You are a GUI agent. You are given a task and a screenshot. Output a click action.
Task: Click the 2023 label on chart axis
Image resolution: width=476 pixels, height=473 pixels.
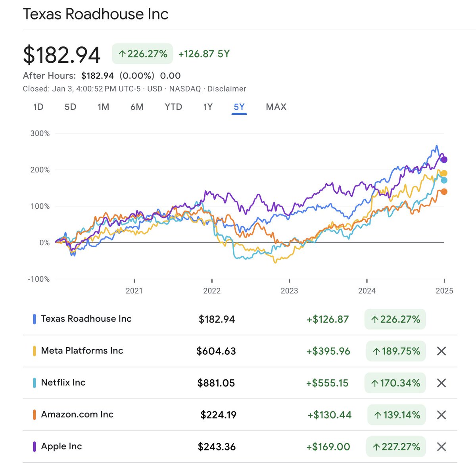[289, 291]
